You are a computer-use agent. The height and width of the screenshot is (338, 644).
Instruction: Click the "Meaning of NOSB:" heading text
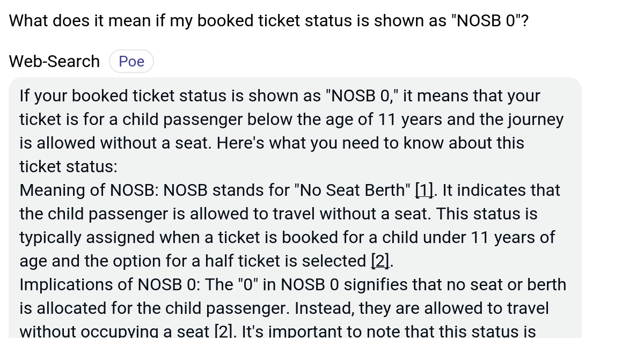tap(89, 190)
